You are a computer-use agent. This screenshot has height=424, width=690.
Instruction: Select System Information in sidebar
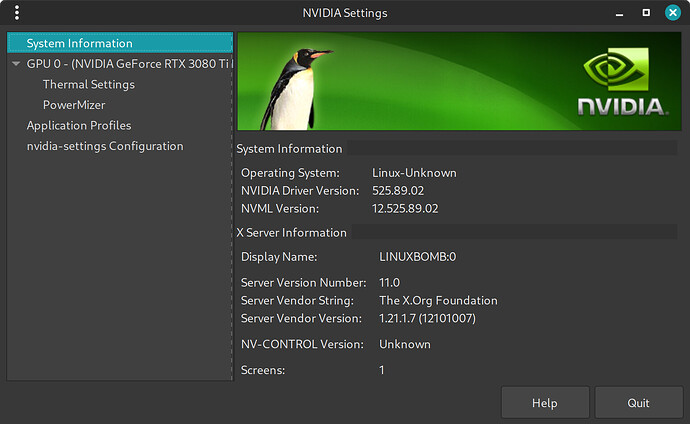pyautogui.click(x=120, y=43)
